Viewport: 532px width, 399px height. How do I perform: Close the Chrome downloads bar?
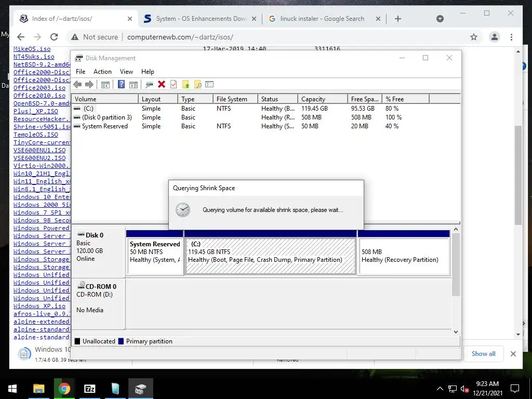[x=513, y=353]
